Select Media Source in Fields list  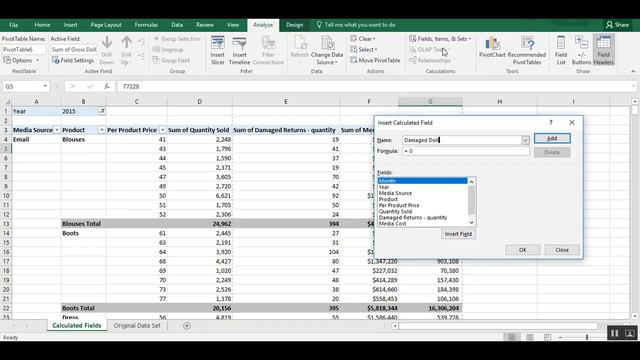(x=395, y=193)
